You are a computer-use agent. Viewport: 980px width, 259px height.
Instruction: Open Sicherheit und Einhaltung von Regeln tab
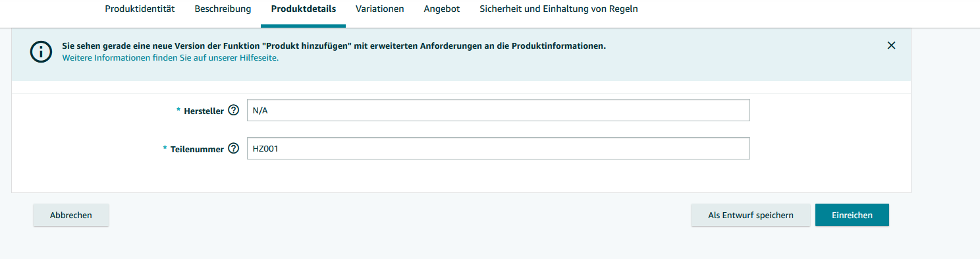558,9
